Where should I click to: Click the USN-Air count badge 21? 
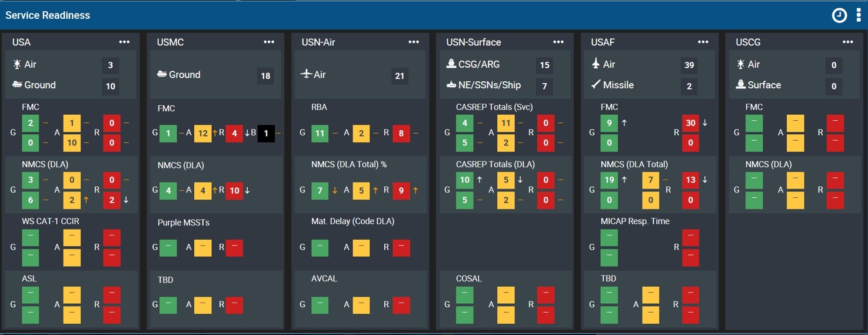click(x=400, y=76)
